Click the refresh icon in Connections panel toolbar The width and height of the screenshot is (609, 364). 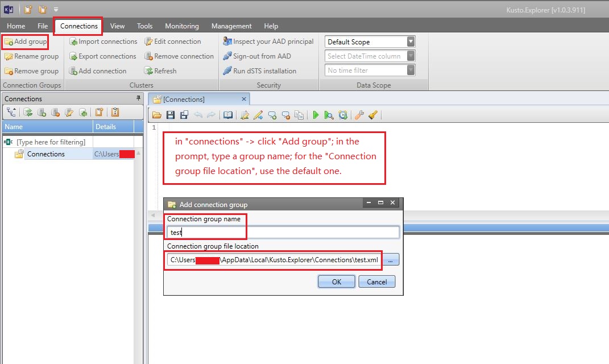point(27,112)
